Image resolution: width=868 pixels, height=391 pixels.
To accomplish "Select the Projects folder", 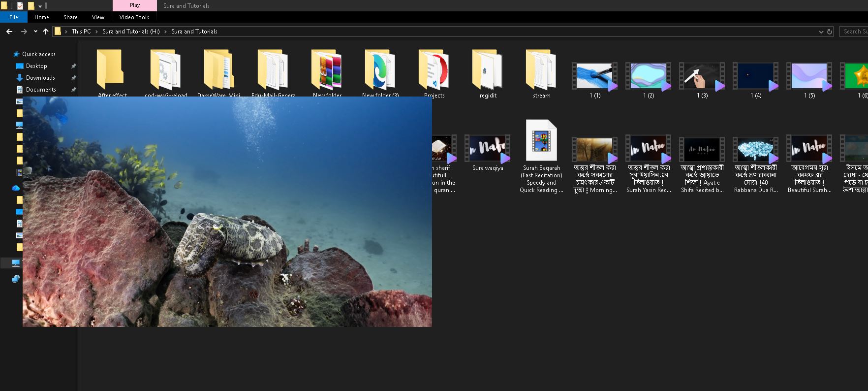I will tap(434, 73).
